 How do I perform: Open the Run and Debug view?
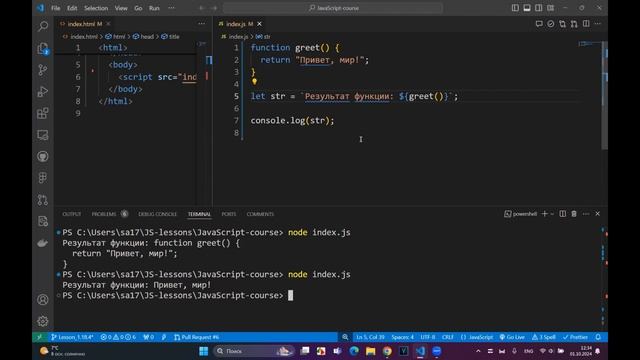42,91
